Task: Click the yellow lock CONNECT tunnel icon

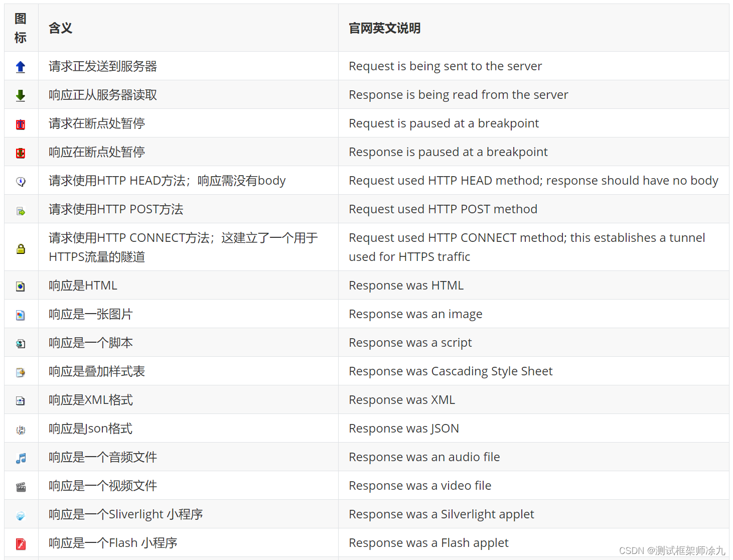Action: (21, 248)
